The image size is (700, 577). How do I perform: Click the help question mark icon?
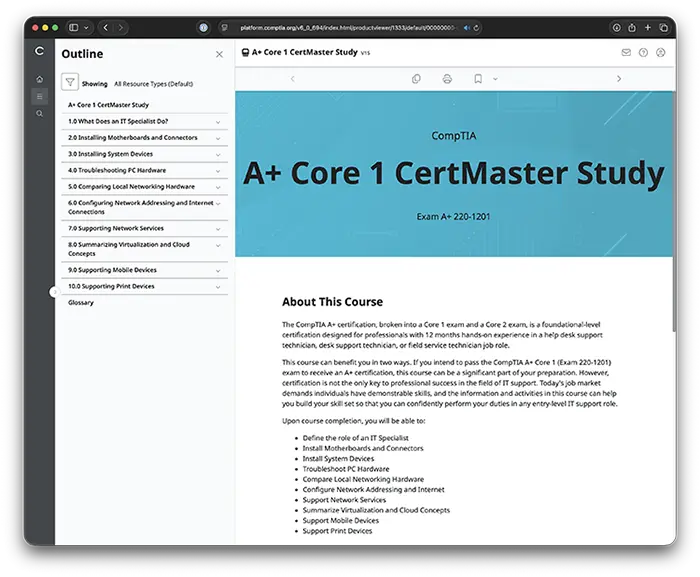tap(643, 52)
